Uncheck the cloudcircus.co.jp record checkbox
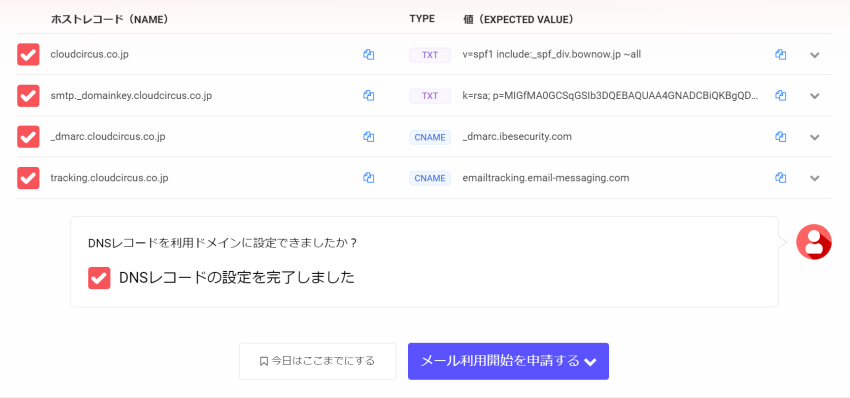The width and height of the screenshot is (850, 398). [x=28, y=55]
